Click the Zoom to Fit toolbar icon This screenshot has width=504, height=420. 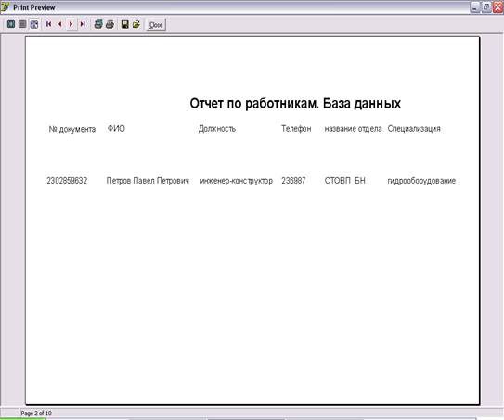11,24
